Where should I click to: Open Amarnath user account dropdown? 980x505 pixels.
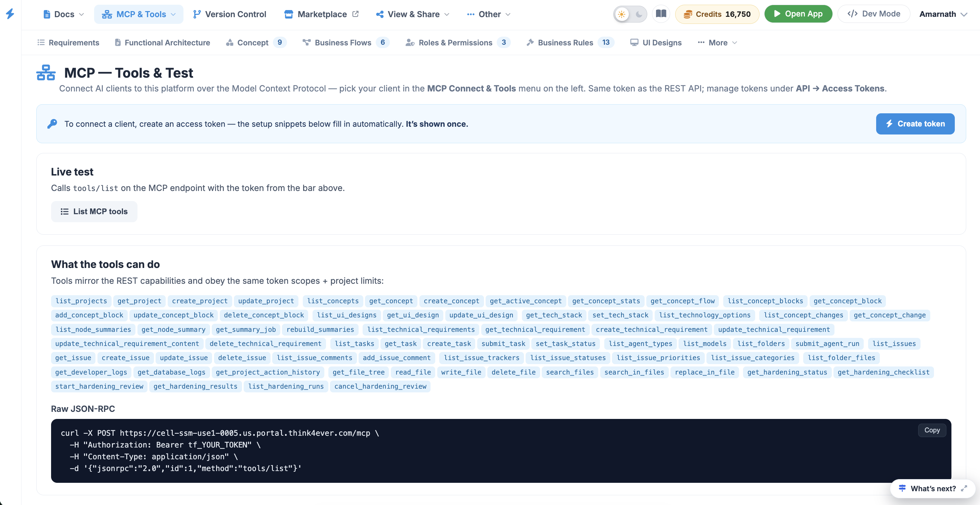[x=943, y=14]
